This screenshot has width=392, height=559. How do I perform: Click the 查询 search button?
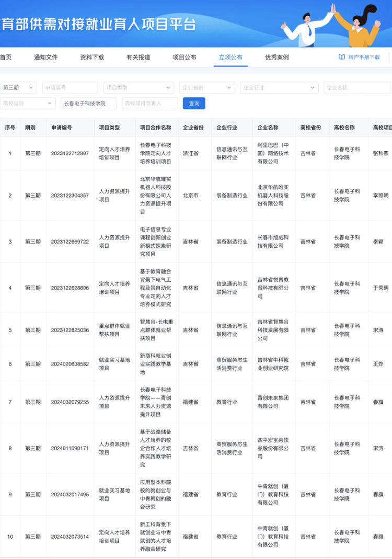pos(194,104)
